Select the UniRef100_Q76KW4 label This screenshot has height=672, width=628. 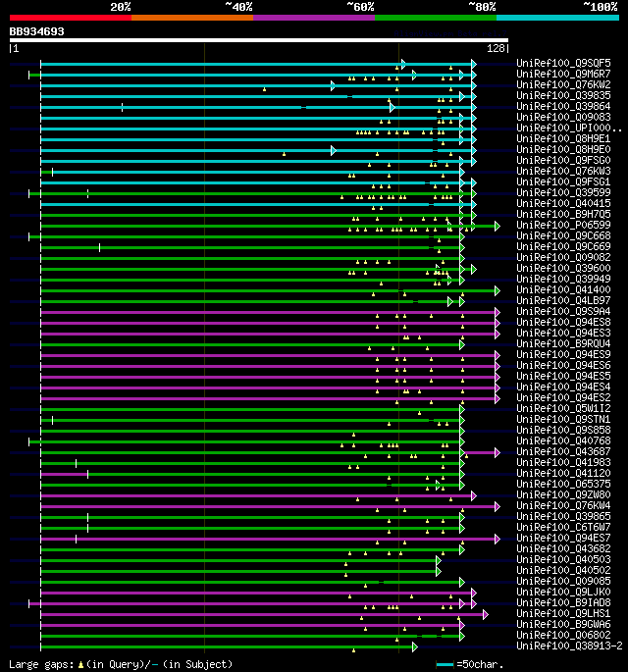tap(563, 505)
